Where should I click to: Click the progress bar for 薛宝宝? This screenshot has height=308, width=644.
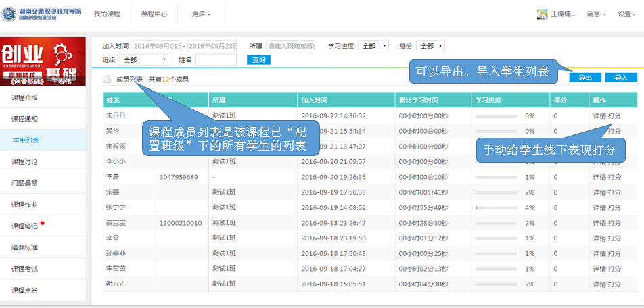coord(497,223)
